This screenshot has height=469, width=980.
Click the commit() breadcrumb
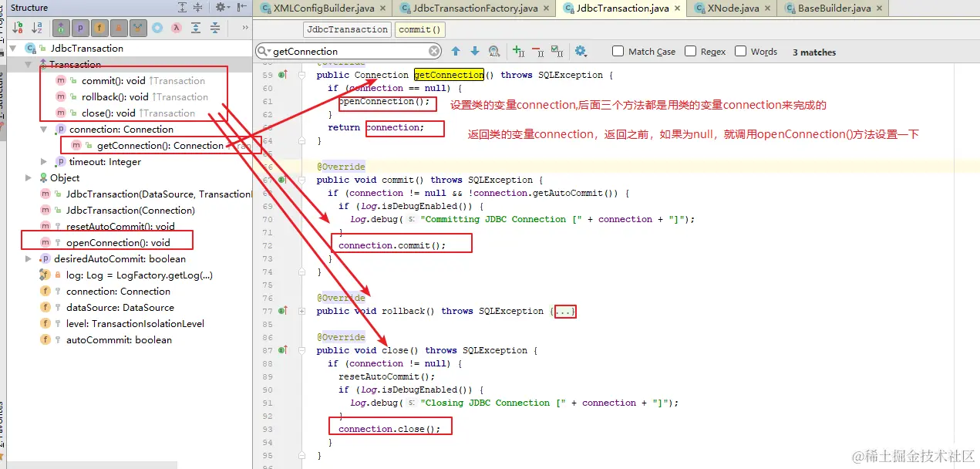click(420, 29)
